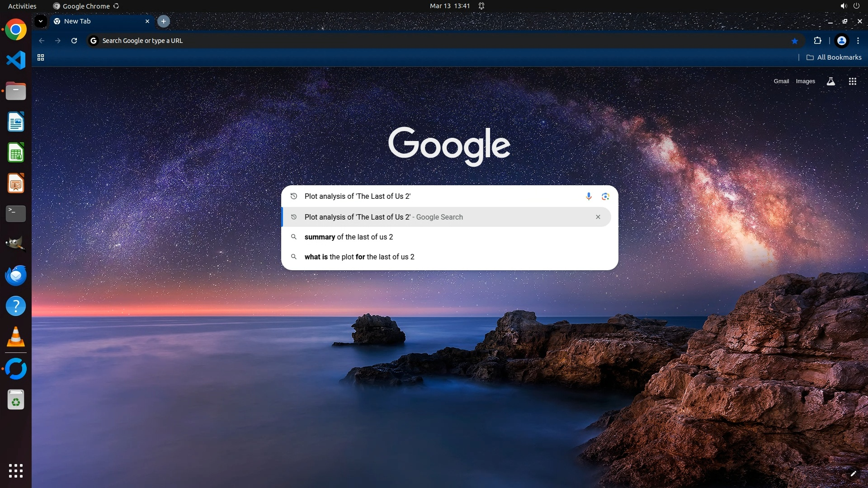The width and height of the screenshot is (868, 488).
Task: Open Chrome profile avatar menu
Action: point(841,41)
